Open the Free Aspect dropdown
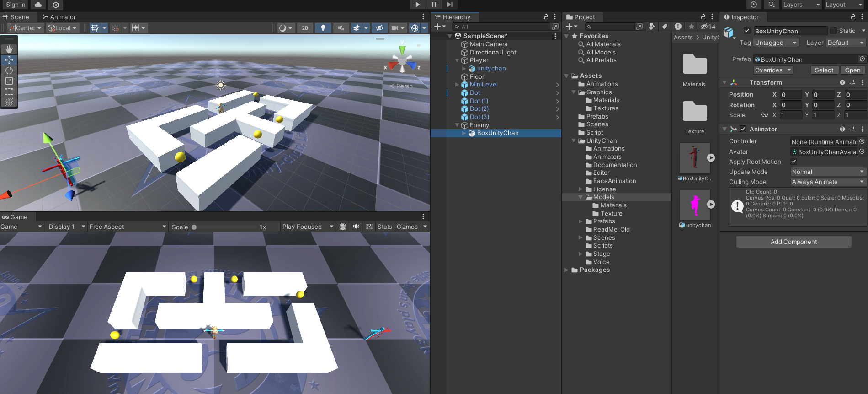The image size is (868, 394). pyautogui.click(x=128, y=227)
